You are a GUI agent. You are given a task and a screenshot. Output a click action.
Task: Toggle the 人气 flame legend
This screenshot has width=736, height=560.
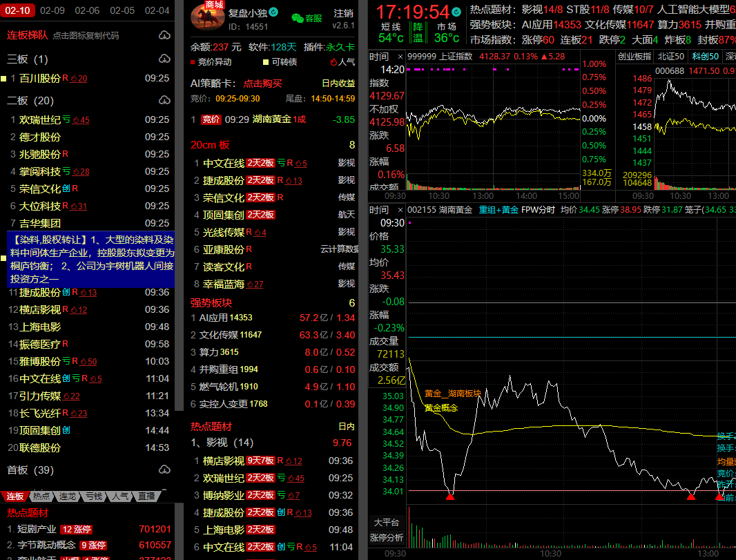[x=333, y=62]
